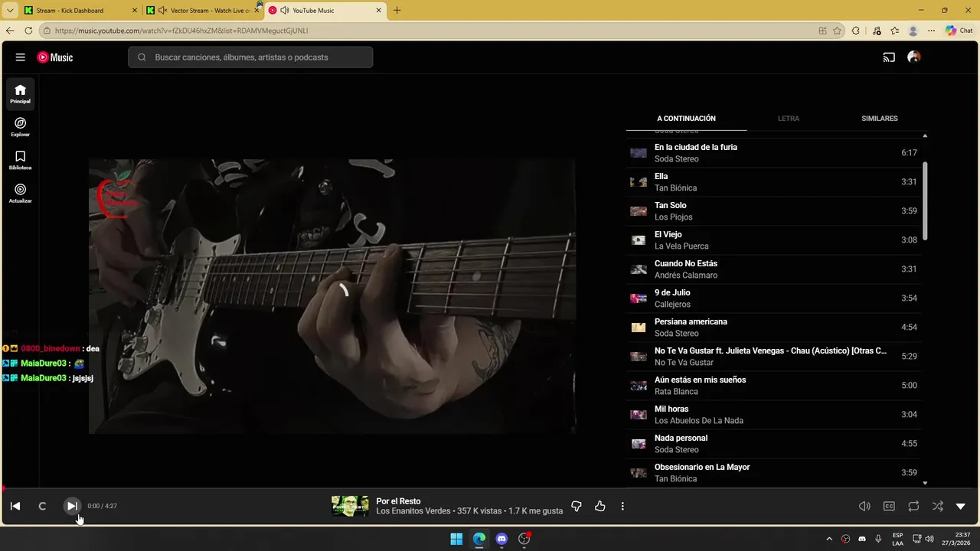Viewport: 980px width, 551px height.
Task: Click the queue list scrollbar
Action: (x=925, y=201)
